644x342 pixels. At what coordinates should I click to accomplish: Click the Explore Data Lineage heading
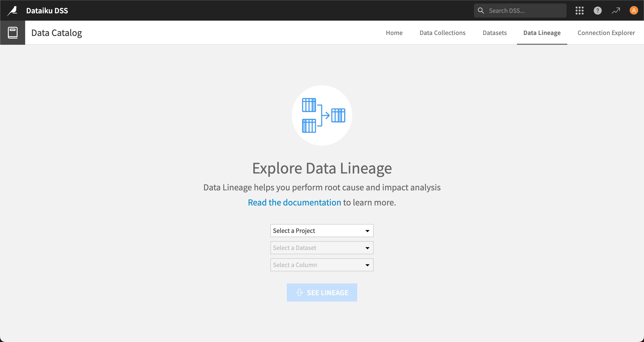click(x=322, y=168)
